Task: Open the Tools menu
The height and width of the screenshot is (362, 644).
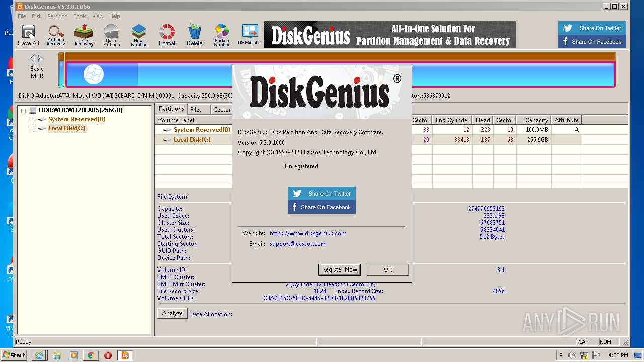Action: coord(80,16)
